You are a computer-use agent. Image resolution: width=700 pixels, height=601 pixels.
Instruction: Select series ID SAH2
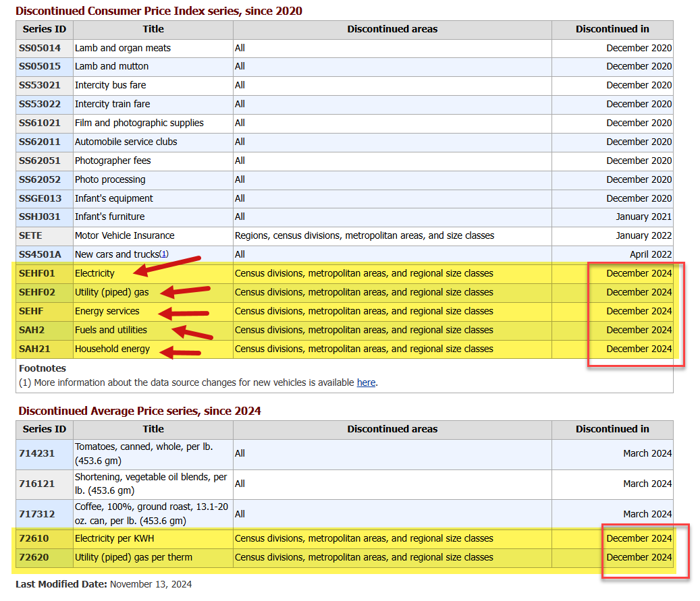click(32, 330)
